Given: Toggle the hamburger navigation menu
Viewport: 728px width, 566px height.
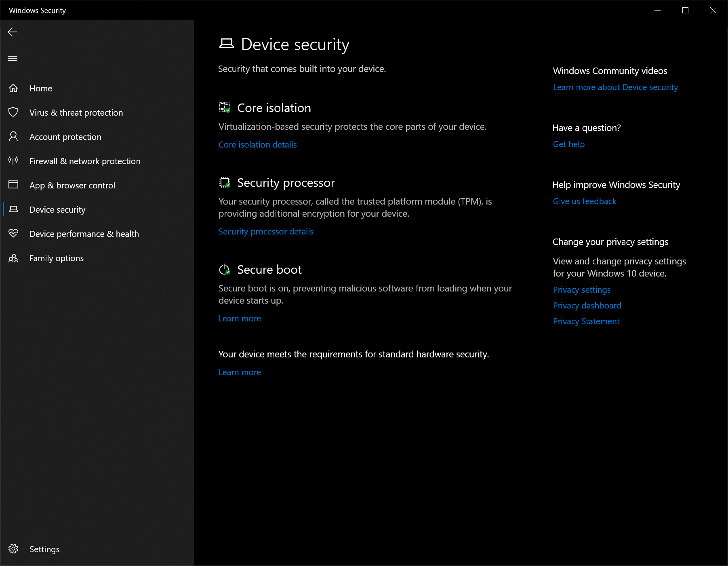Looking at the screenshot, I should tap(13, 58).
